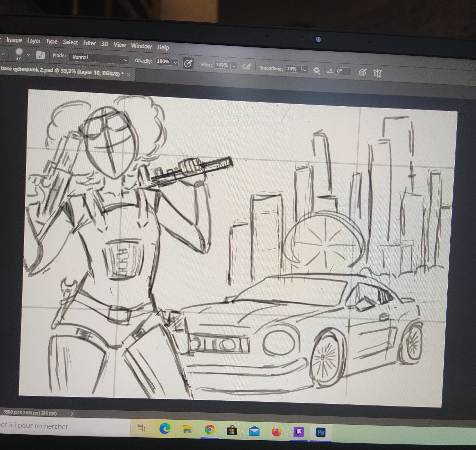Open the brush settings panel icon
The height and width of the screenshot is (450, 476).
point(40,55)
